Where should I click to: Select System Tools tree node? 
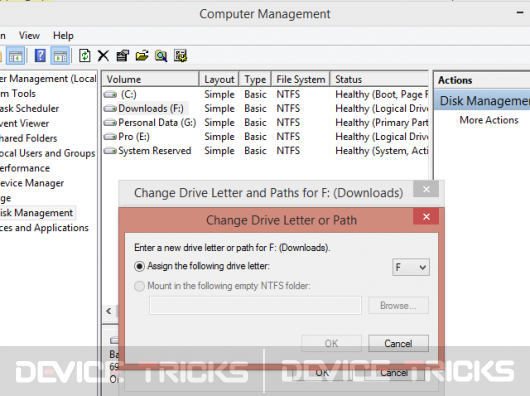[18, 93]
